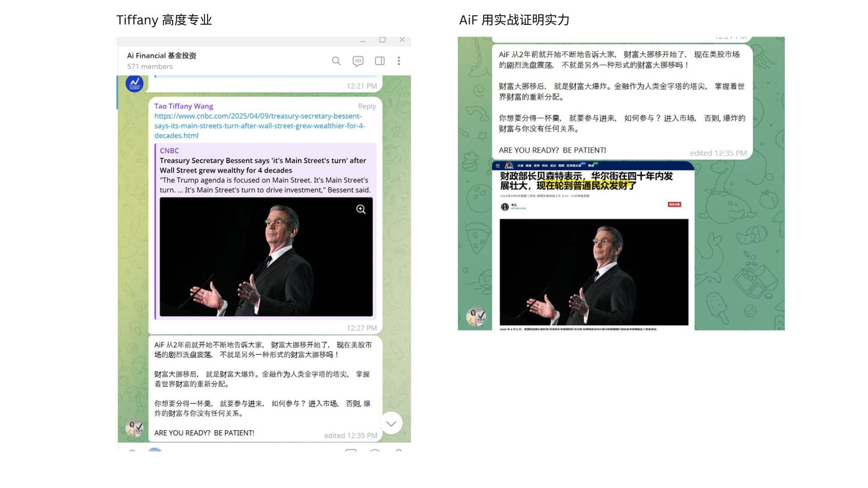Jump to latest messages with down-arrow button
868x488 pixels.
[391, 423]
